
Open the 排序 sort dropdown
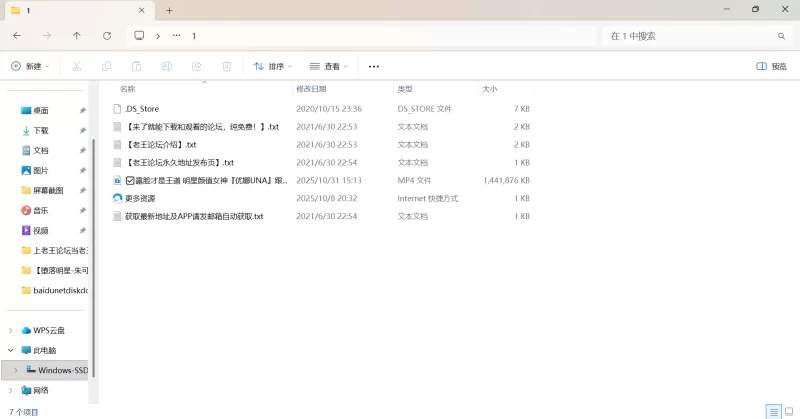pos(273,66)
